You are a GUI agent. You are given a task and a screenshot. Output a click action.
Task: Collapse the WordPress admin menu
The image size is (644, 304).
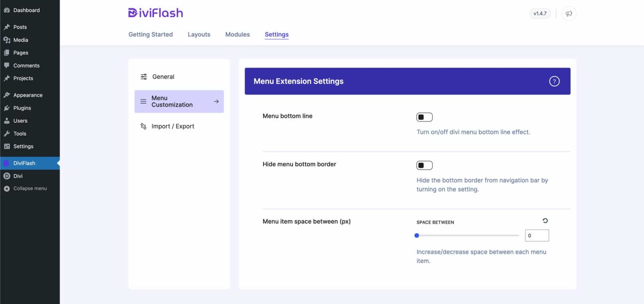click(26, 188)
